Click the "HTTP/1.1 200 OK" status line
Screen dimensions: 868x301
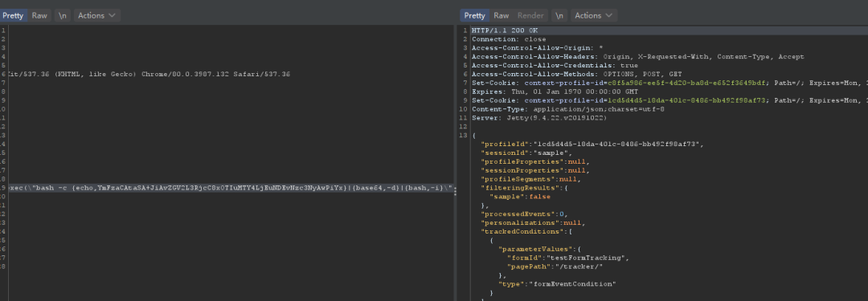pyautogui.click(x=504, y=31)
